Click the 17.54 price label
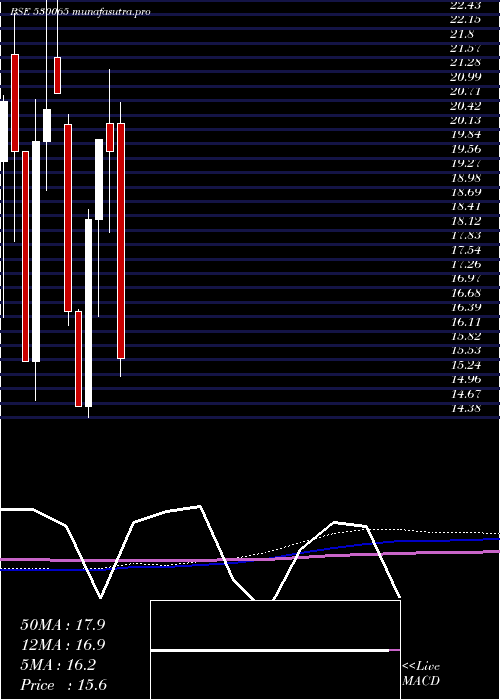The height and width of the screenshot is (700, 500). 466,250
